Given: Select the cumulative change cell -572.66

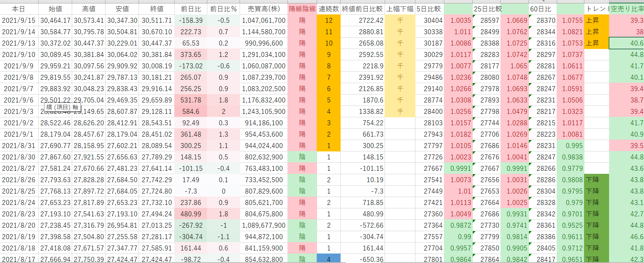Looking at the screenshot, I should 362,225.
